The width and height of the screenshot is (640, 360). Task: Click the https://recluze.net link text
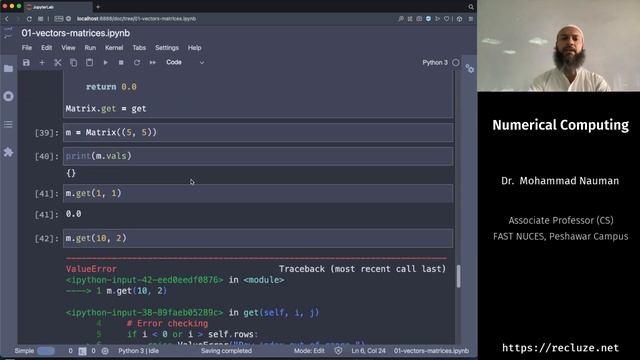point(560,348)
